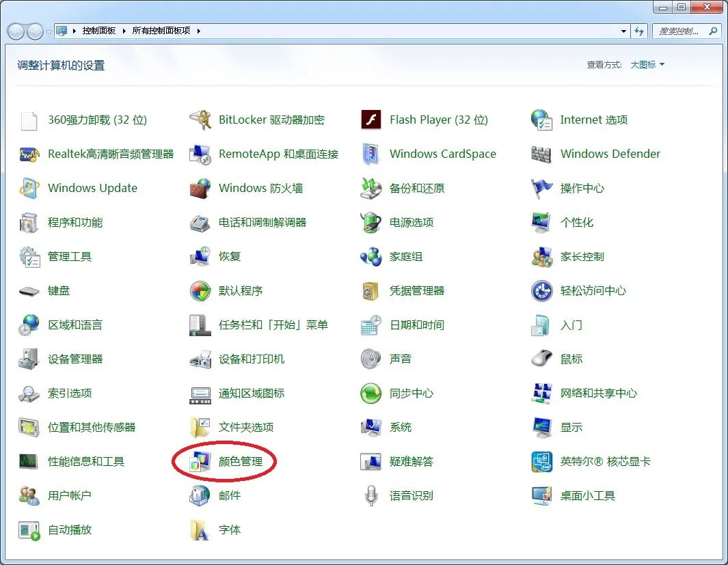The image size is (728, 565).
Task: Expand arrow after 控制面板 breadcrumb
Action: [x=124, y=31]
